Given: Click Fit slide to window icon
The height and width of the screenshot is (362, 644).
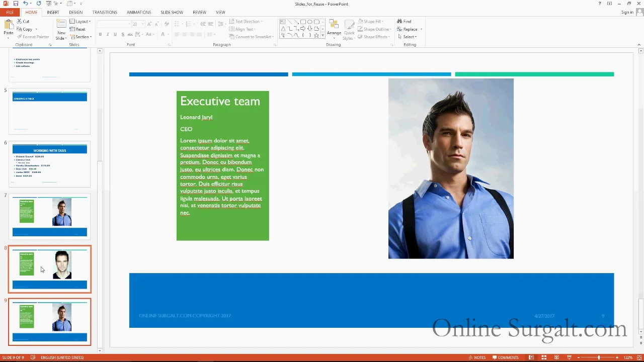Looking at the screenshot, I should 638,357.
